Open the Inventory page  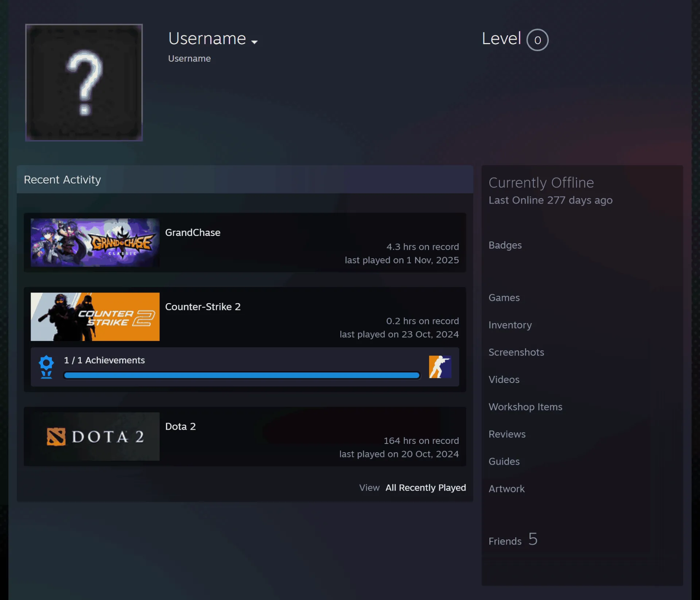click(510, 325)
